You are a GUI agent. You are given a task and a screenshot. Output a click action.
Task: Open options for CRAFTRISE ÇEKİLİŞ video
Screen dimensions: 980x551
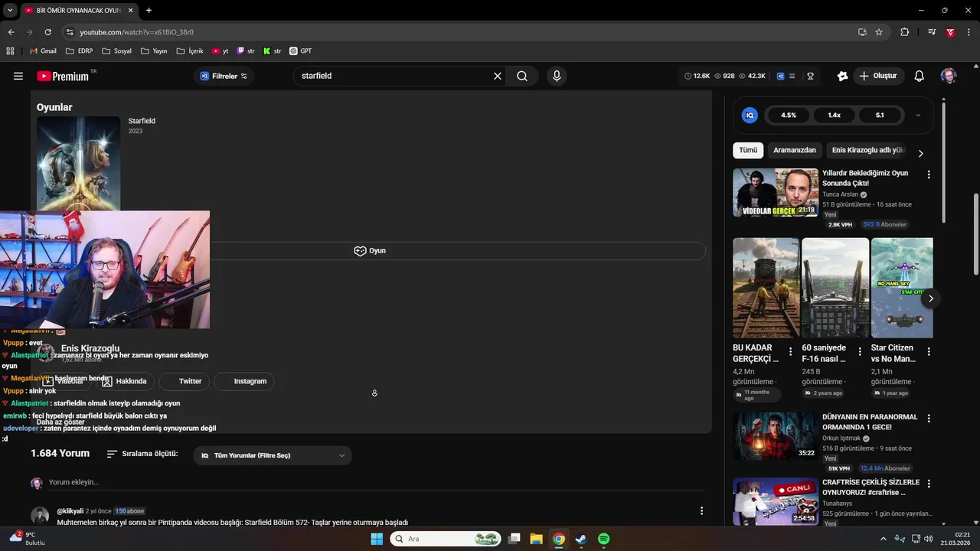pyautogui.click(x=929, y=484)
